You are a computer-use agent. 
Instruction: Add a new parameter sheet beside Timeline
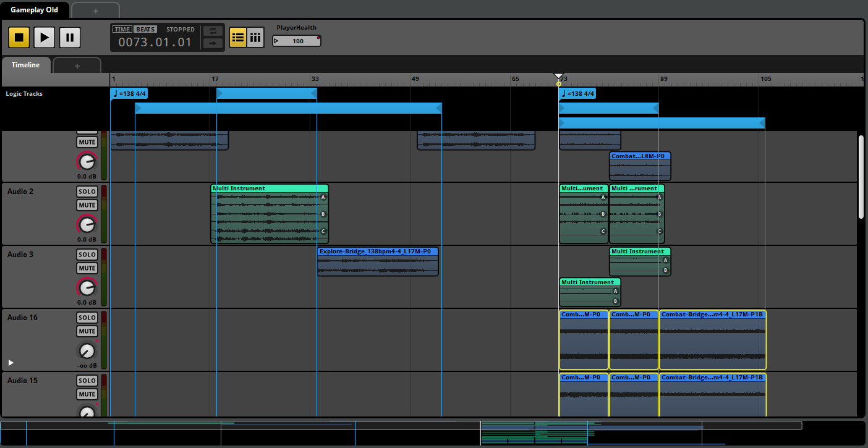77,66
